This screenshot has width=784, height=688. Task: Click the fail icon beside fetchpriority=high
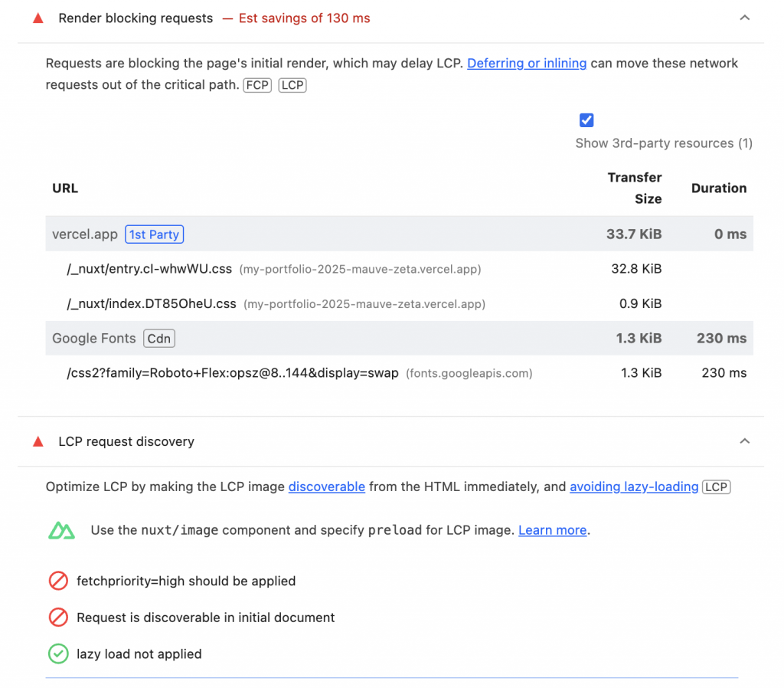[x=58, y=581]
